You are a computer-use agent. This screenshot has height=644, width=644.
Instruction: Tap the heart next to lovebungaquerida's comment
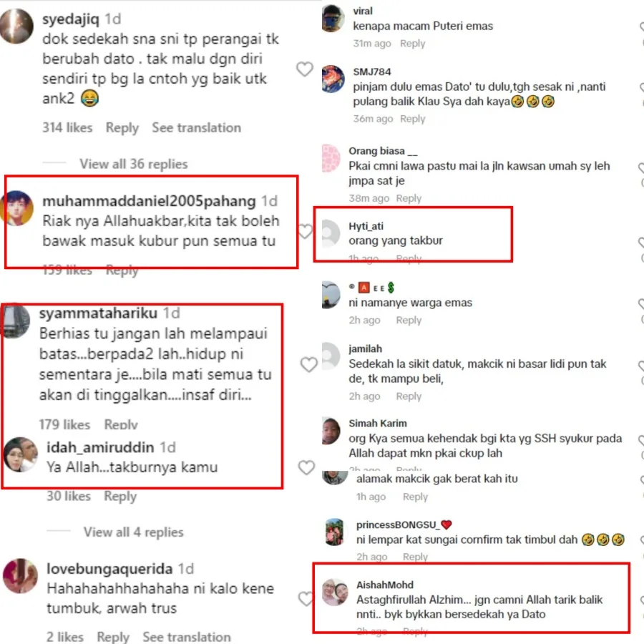(306, 599)
